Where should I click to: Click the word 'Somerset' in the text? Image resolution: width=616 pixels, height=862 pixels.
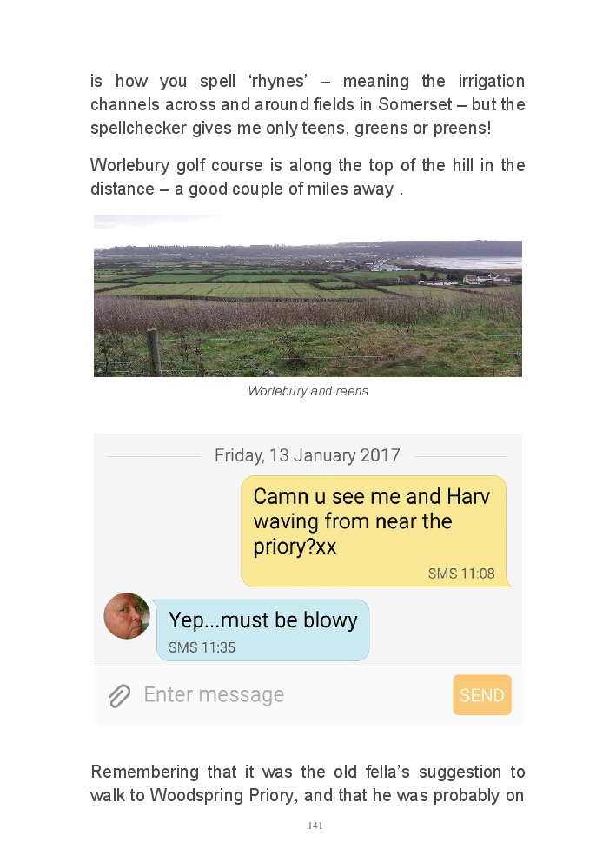pos(415,104)
